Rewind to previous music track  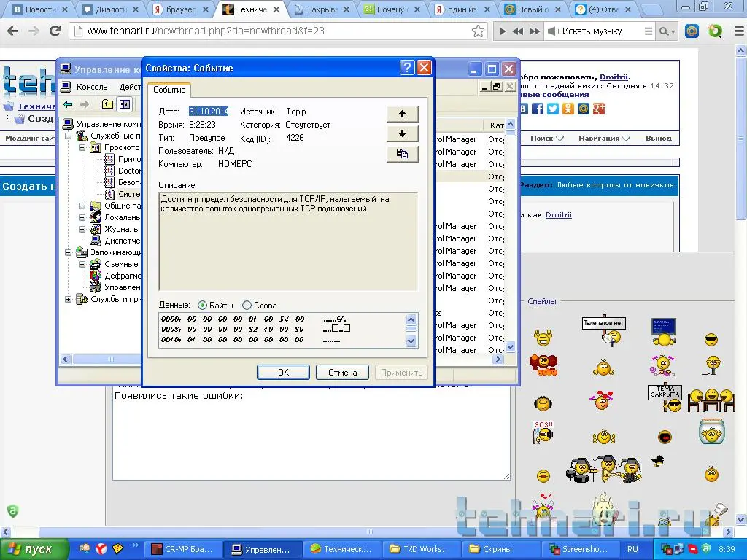point(518,31)
